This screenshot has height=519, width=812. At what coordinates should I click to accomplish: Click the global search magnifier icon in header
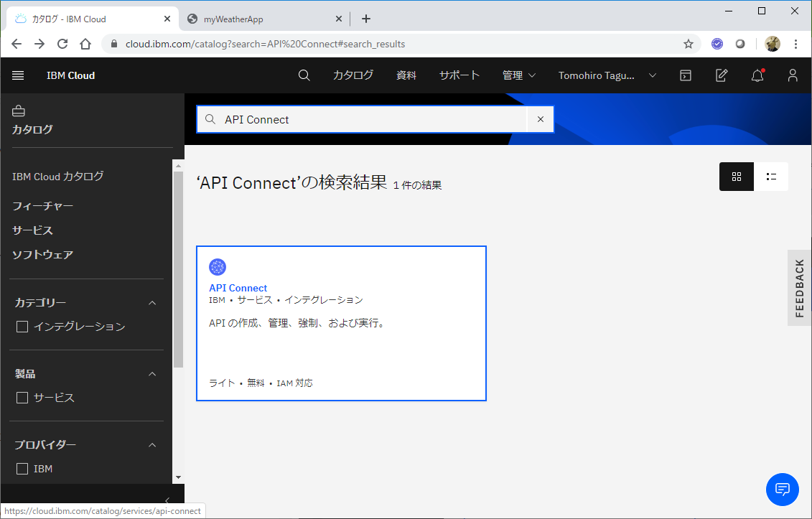(304, 75)
